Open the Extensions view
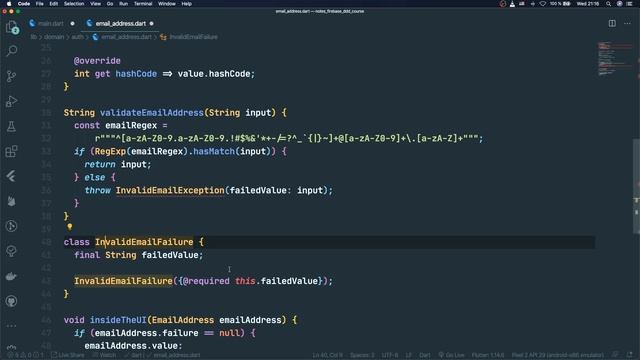The width and height of the screenshot is (640, 360). tap(12, 151)
